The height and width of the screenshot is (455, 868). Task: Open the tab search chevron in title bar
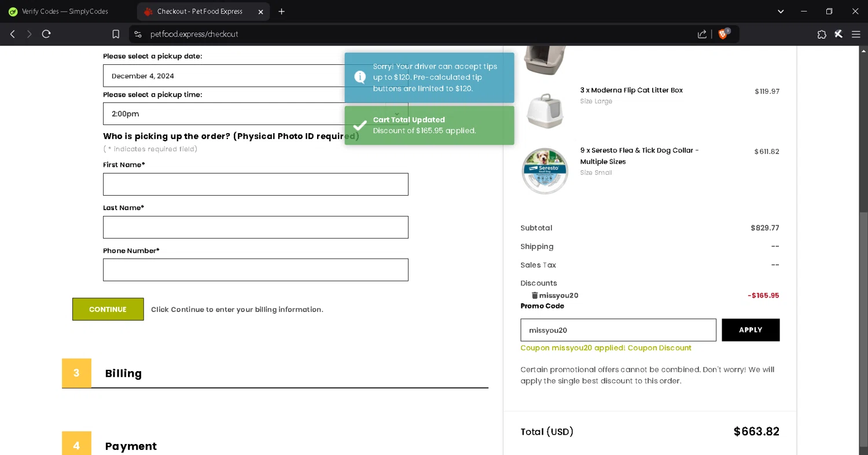pos(781,12)
